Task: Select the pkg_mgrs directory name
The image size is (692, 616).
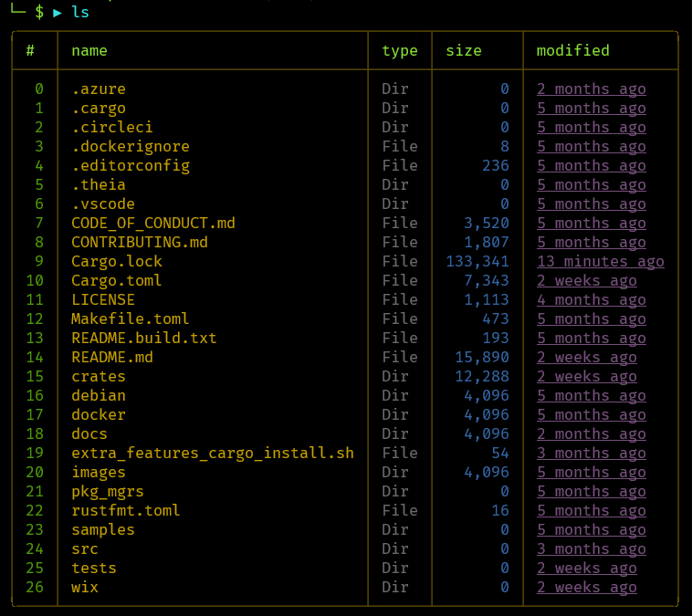Action: click(107, 492)
